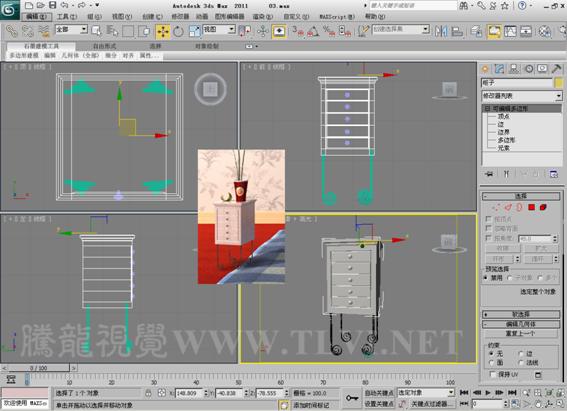This screenshot has width=567, height=411.
Task: Select the Scale tool in the main toolbar
Action: [195, 31]
